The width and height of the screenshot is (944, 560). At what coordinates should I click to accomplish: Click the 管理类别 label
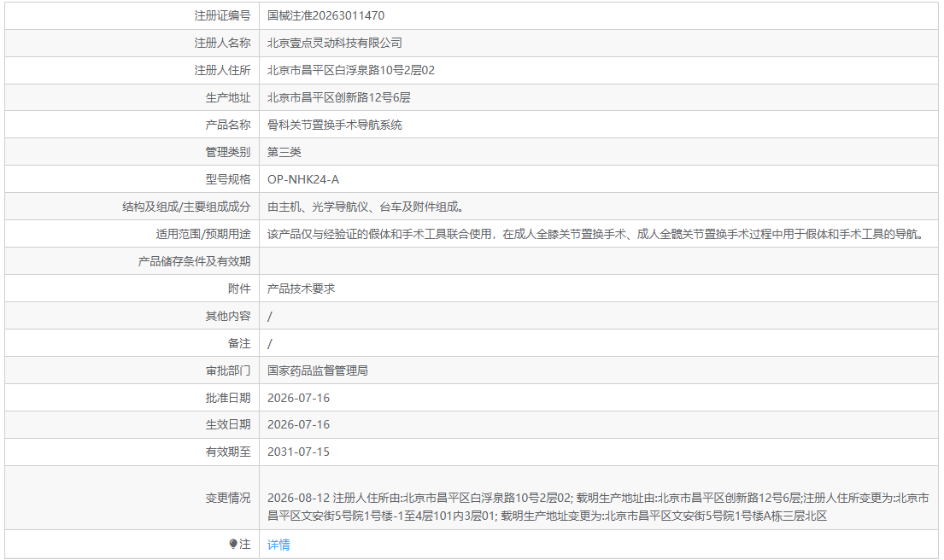[x=227, y=152]
